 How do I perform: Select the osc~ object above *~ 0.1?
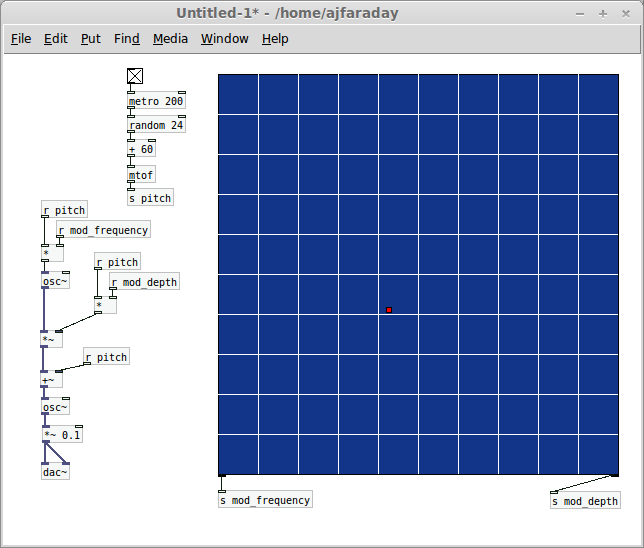coord(55,407)
